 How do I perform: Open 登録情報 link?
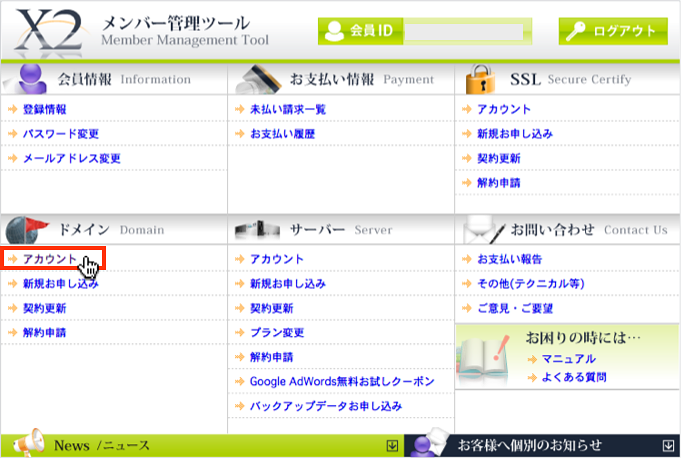(44, 109)
